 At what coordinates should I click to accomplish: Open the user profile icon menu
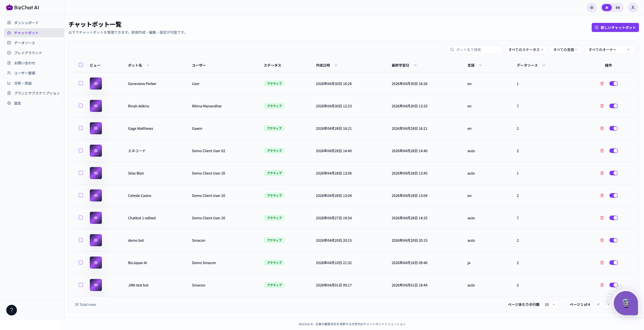pyautogui.click(x=633, y=8)
